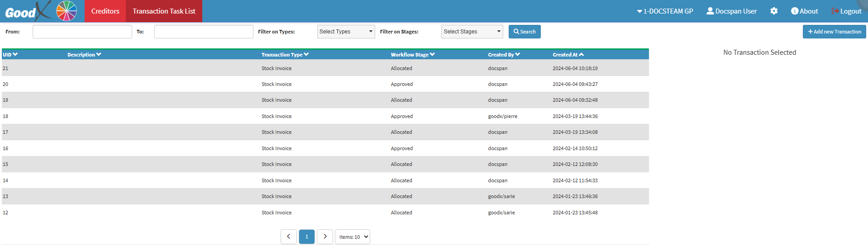Screen dimensions: 868x251
Task: Open the Docspan User profile
Action: 731,11
